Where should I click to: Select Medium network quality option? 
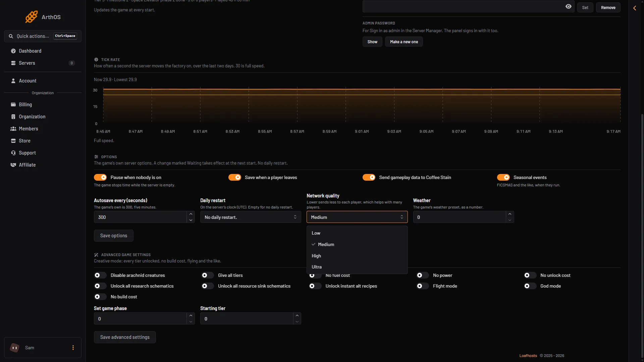tap(357, 244)
